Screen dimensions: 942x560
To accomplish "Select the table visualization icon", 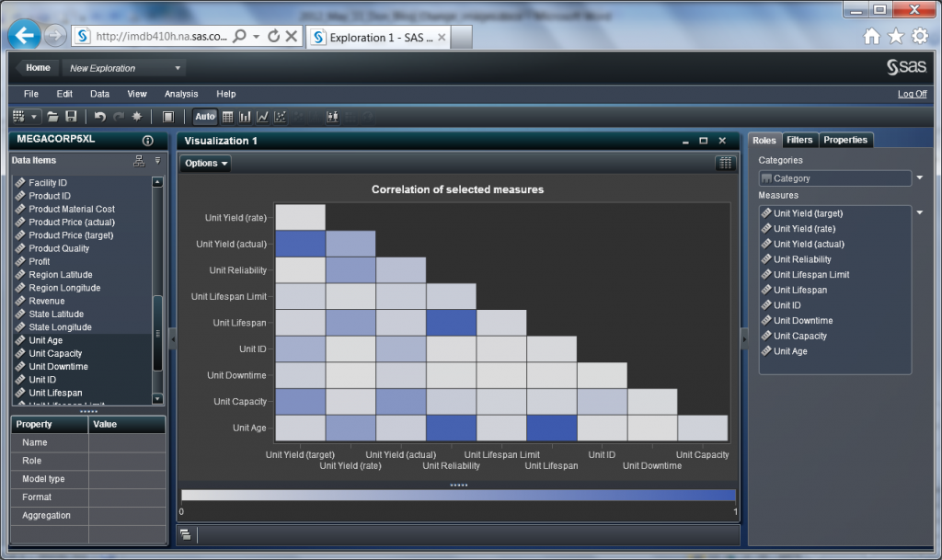I will [x=227, y=117].
